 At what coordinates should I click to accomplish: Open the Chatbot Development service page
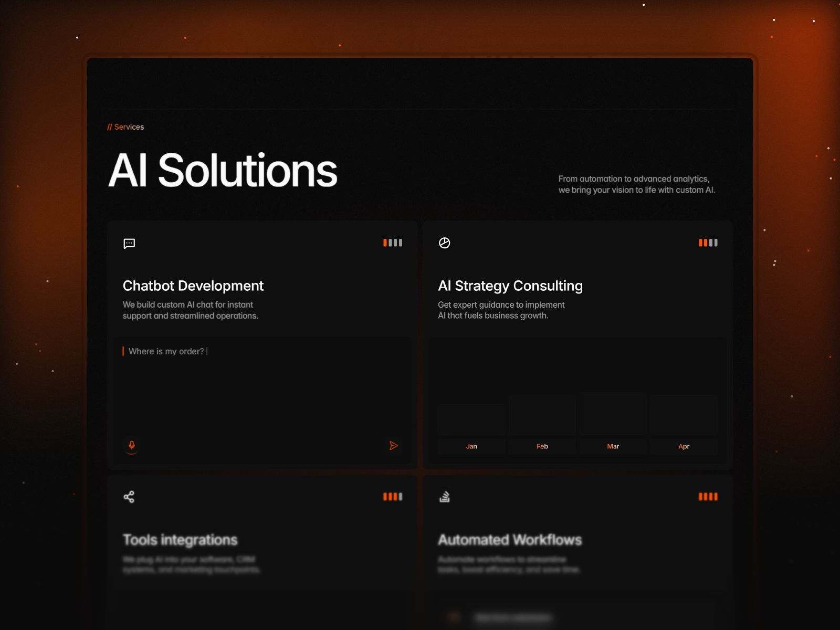[x=193, y=286]
